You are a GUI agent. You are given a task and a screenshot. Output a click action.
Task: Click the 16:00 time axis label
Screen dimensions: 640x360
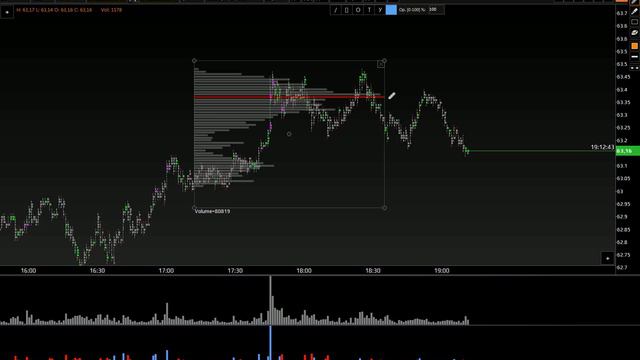(29, 271)
